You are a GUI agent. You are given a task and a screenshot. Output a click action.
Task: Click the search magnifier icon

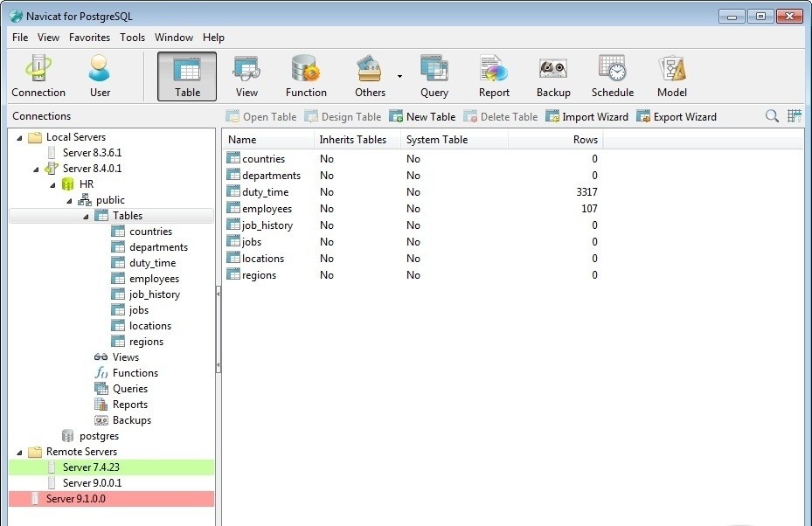[772, 116]
